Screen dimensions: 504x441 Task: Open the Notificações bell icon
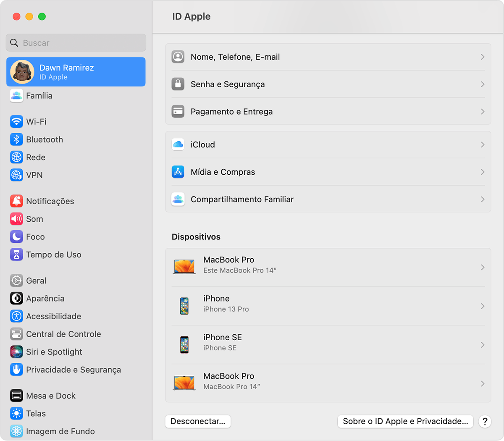tap(16, 201)
